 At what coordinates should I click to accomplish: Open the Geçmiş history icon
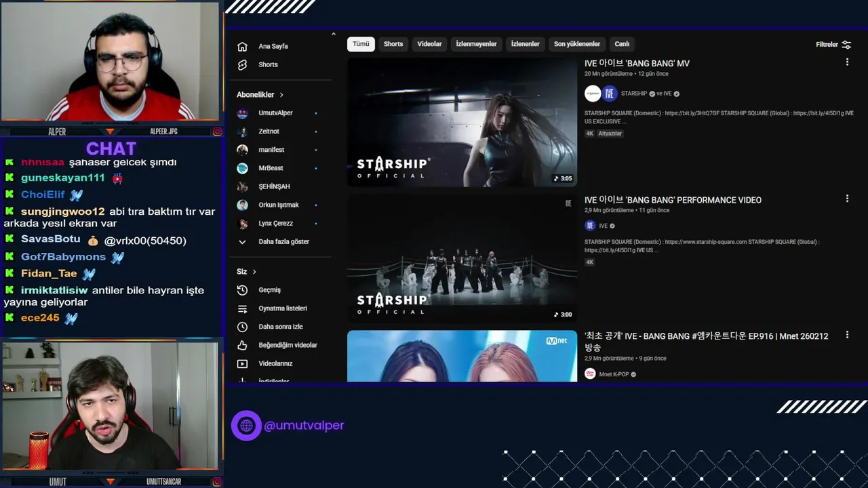pos(242,290)
